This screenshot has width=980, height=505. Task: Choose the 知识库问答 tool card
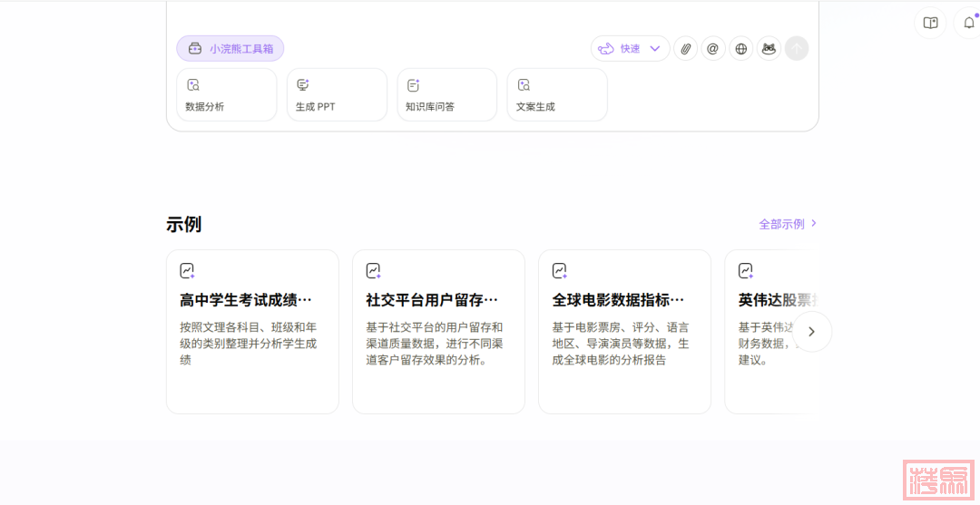[x=446, y=94]
